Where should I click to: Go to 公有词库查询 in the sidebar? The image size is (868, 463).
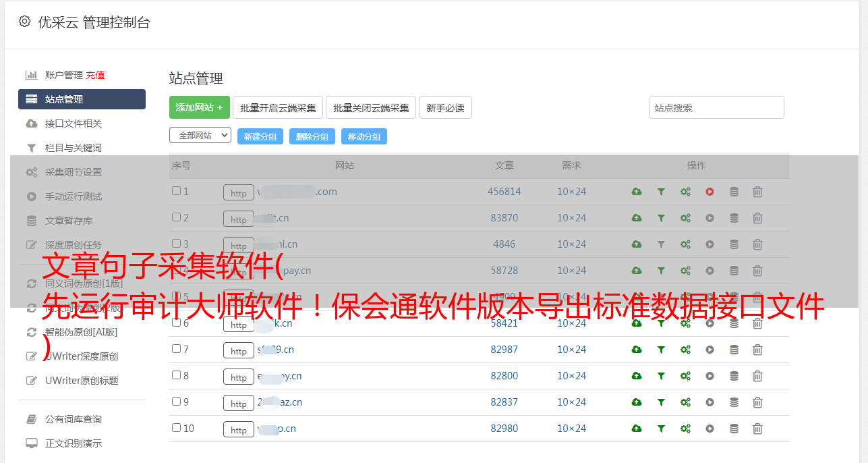coord(74,419)
